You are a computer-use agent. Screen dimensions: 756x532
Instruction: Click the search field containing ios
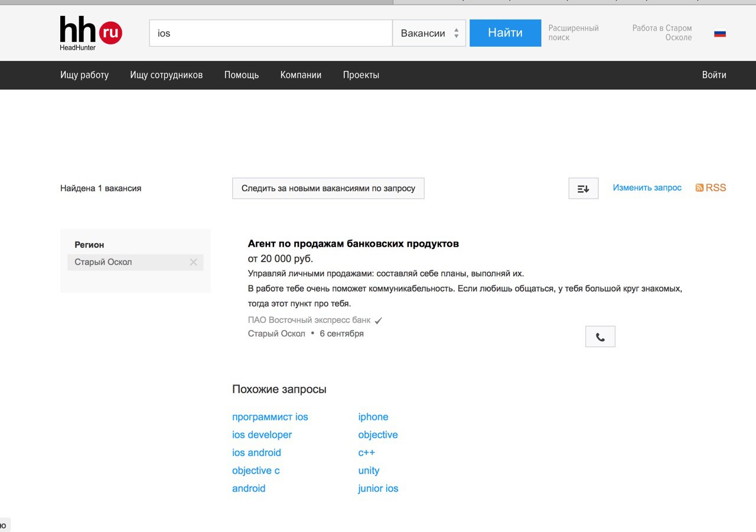[271, 33]
